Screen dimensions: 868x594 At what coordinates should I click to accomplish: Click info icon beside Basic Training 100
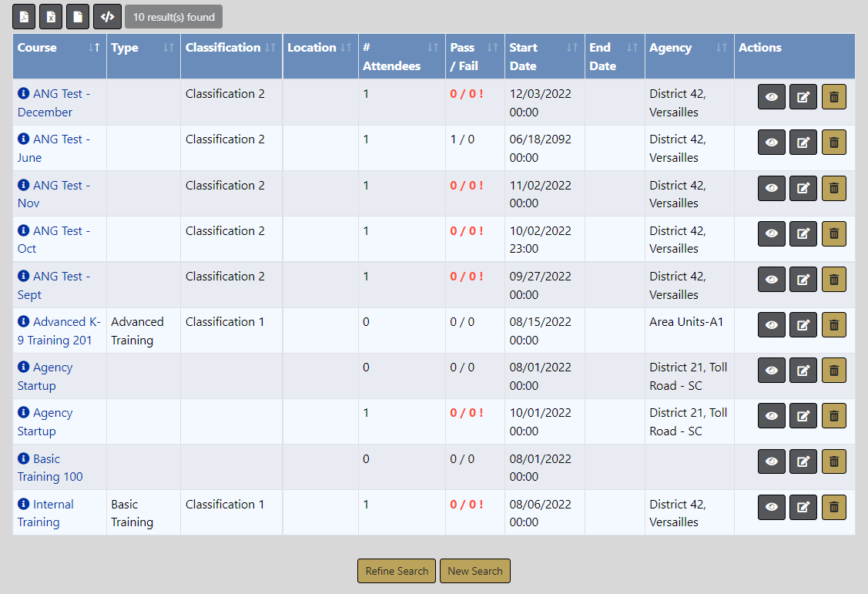coord(23,458)
